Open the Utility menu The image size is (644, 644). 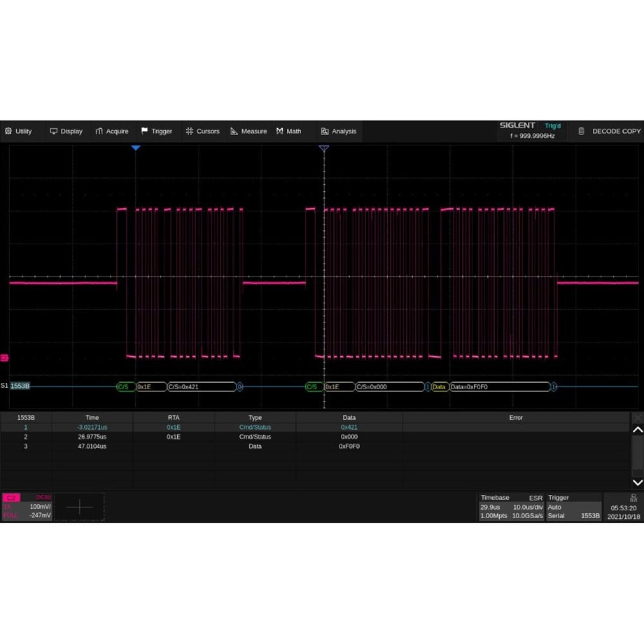point(18,132)
